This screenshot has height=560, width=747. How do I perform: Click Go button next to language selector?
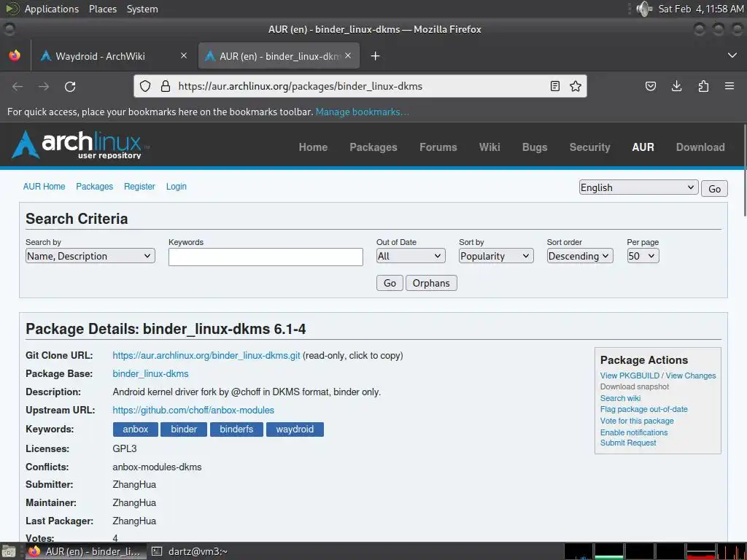click(714, 189)
